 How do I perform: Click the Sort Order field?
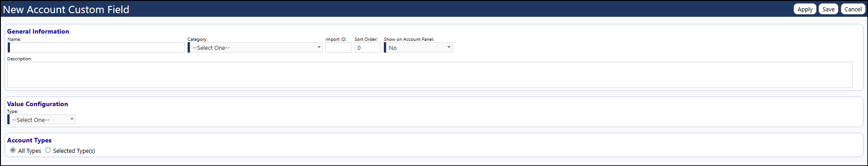pyautogui.click(x=367, y=48)
